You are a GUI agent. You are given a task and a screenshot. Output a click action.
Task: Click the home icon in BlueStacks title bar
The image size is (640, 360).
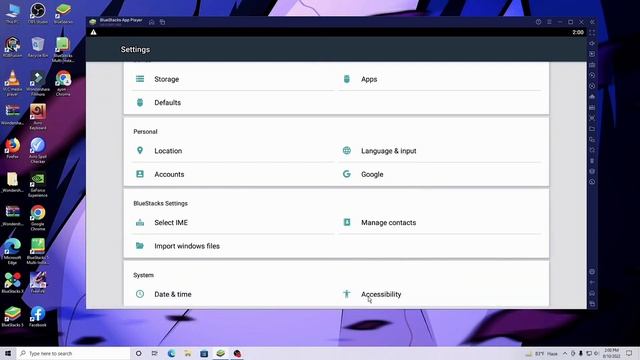pos(152,22)
